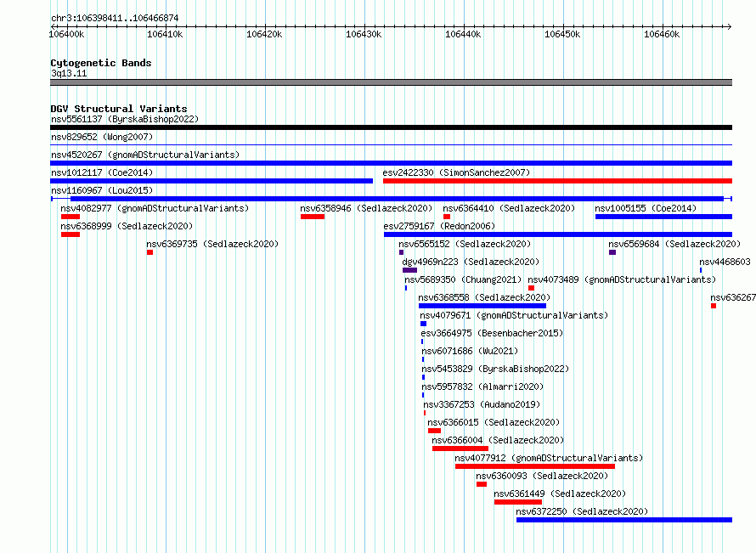Select red nsv4077912 variant bar
The height and width of the screenshot is (553, 756).
535,466
